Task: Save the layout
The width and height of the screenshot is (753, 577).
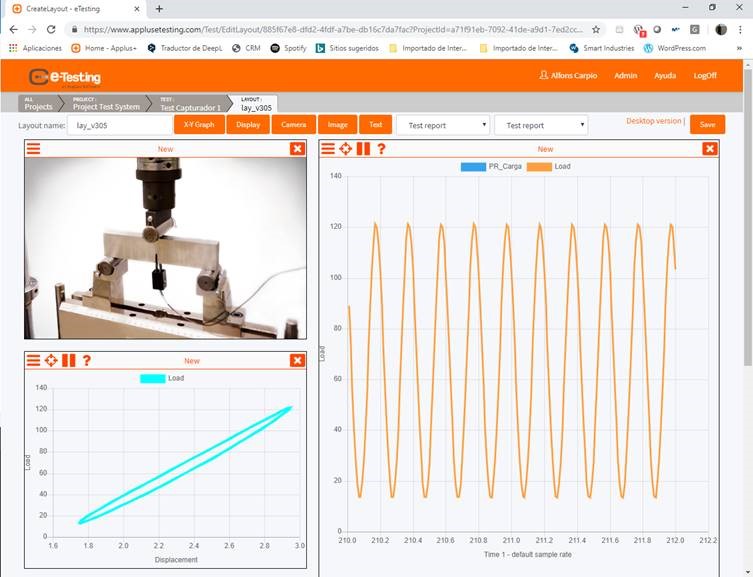Action: click(707, 125)
